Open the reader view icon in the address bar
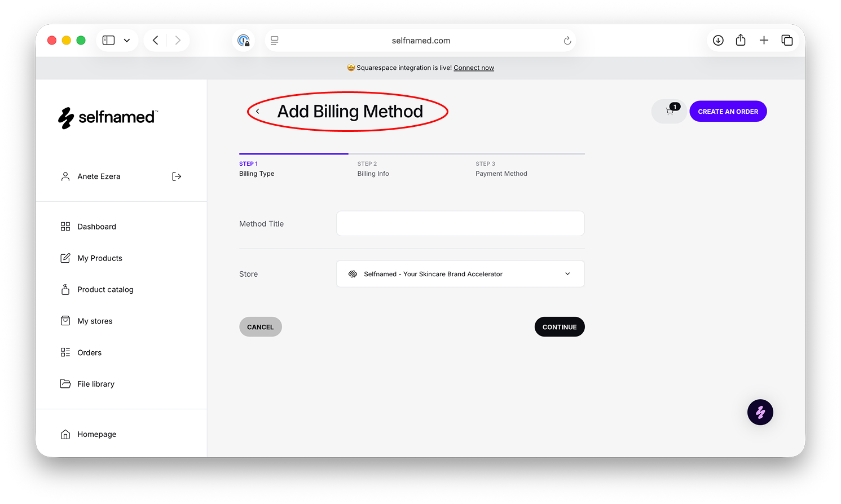Image resolution: width=841 pixels, height=504 pixels. [x=275, y=41]
